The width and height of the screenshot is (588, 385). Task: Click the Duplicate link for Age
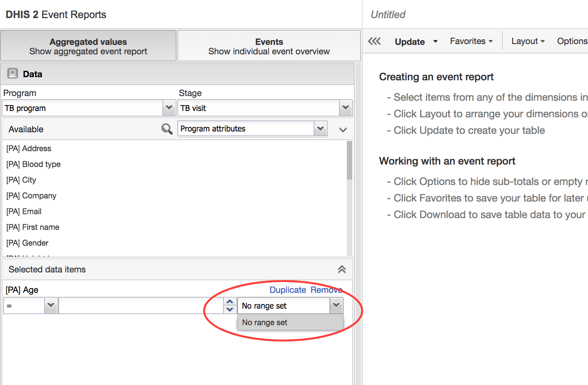click(x=288, y=290)
